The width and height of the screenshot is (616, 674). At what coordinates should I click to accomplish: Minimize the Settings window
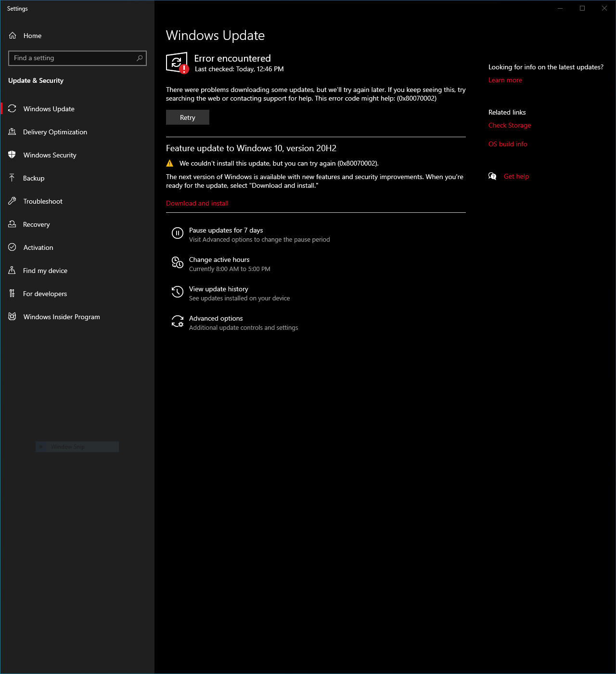pyautogui.click(x=560, y=8)
